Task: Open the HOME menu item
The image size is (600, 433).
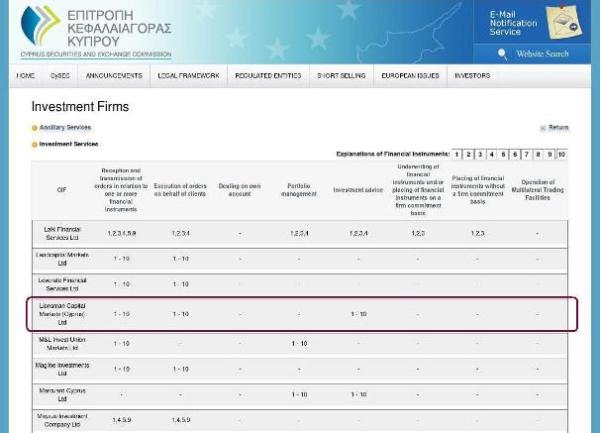Action: click(x=26, y=76)
